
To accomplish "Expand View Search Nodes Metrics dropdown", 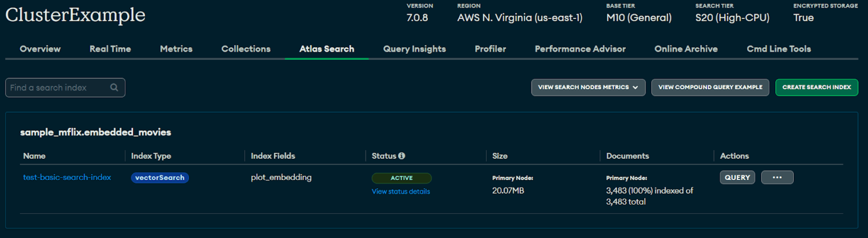I will (588, 87).
